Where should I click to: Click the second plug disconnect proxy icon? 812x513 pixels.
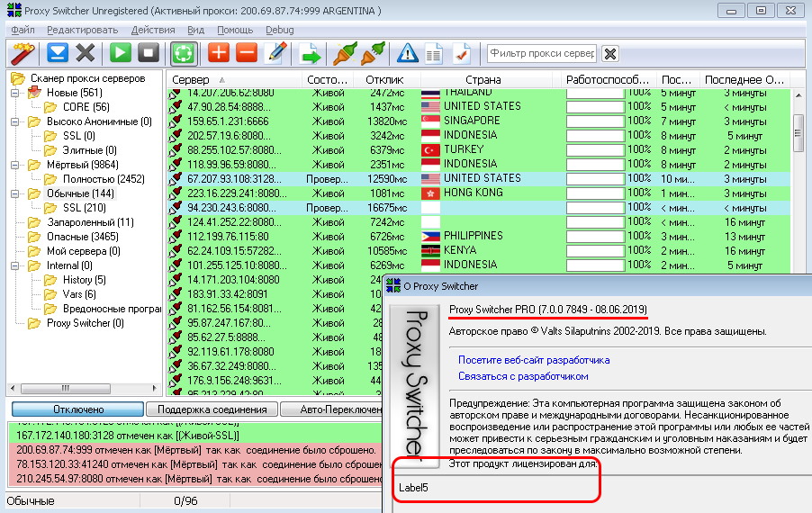coord(373,53)
